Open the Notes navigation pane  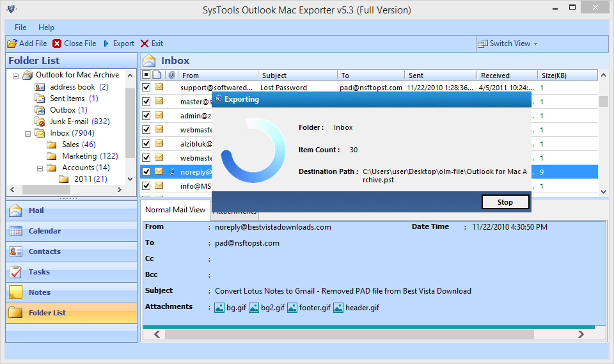click(39, 292)
